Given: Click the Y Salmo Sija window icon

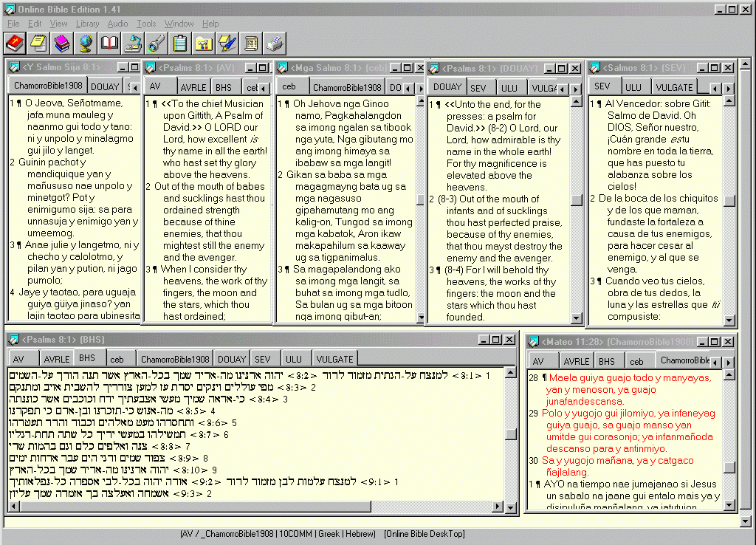Looking at the screenshot, I should 15,67.
